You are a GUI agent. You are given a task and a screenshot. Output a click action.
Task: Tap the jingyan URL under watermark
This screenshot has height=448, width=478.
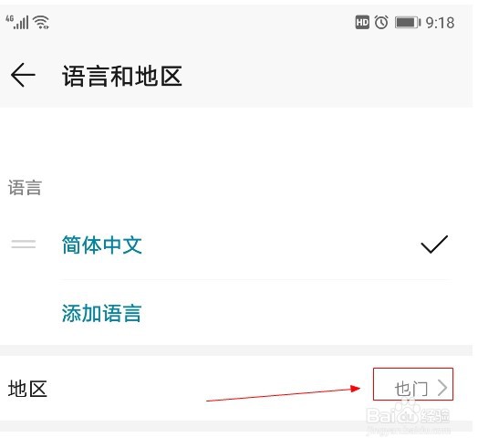tap(409, 431)
